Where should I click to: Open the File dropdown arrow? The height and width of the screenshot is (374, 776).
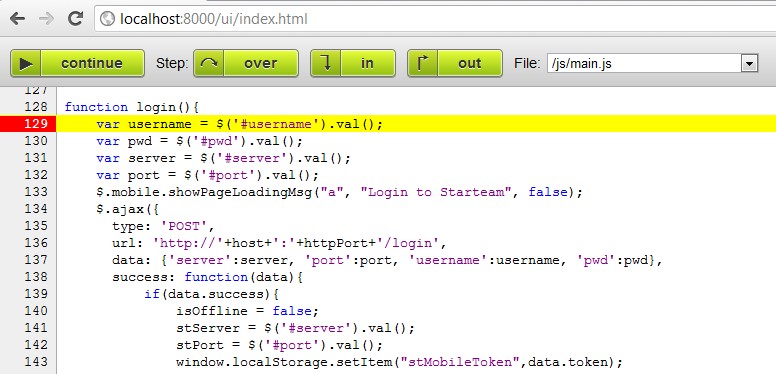coord(749,63)
